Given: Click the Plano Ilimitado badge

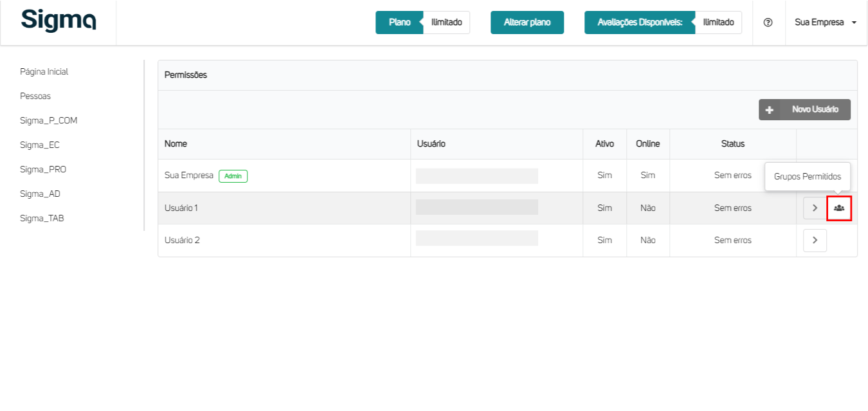Looking at the screenshot, I should (x=422, y=23).
